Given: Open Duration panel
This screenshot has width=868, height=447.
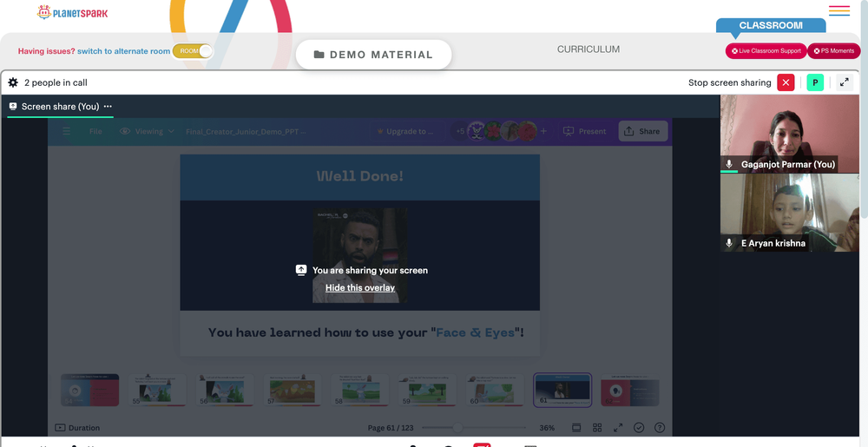Looking at the screenshot, I should (x=77, y=428).
